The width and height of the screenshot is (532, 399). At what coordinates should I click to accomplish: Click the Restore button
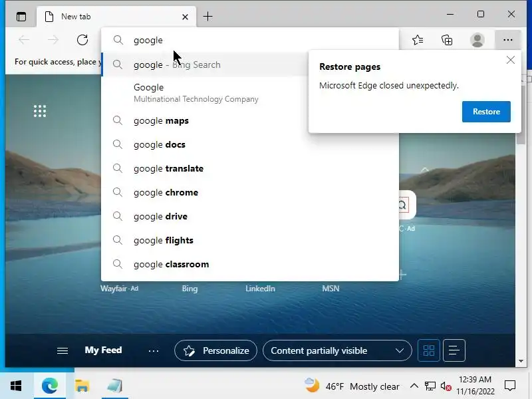click(x=486, y=112)
